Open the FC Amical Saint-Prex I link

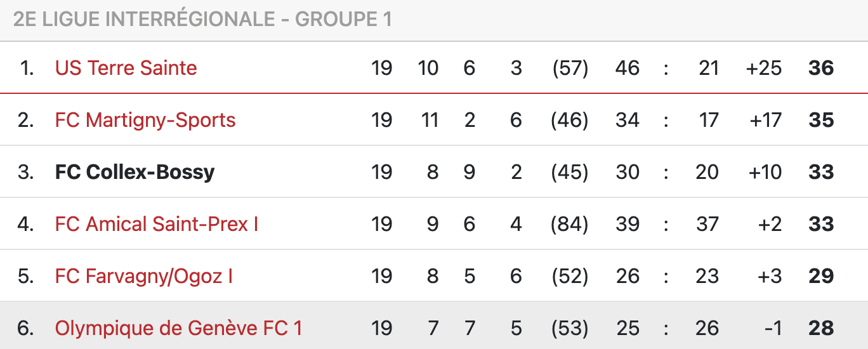(x=157, y=224)
